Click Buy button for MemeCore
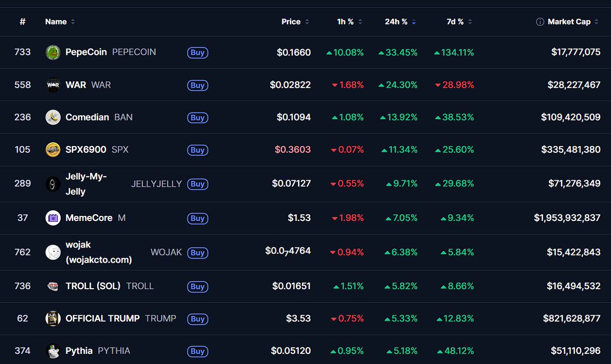Screen dimensions: 611x364 (x=198, y=218)
